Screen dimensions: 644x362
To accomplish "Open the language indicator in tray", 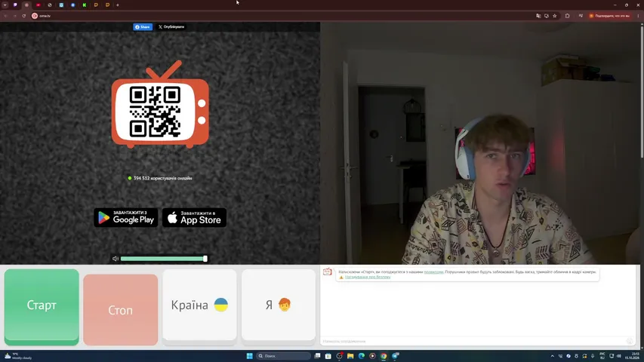I will click(602, 356).
